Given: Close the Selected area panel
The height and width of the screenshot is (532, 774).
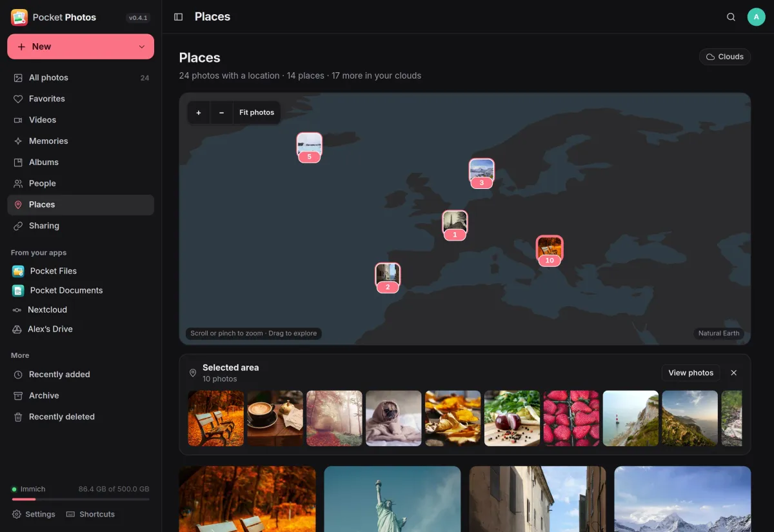Looking at the screenshot, I should point(733,373).
